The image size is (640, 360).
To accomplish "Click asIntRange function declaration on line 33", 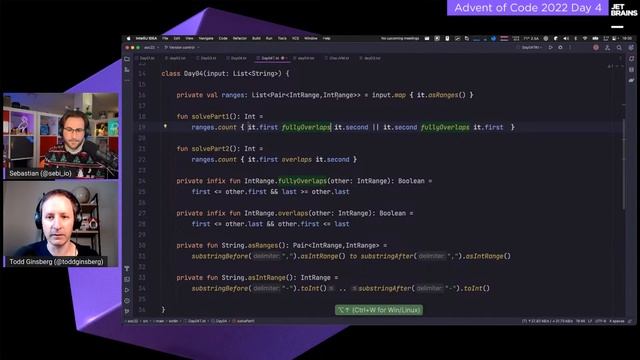I will pos(267,278).
